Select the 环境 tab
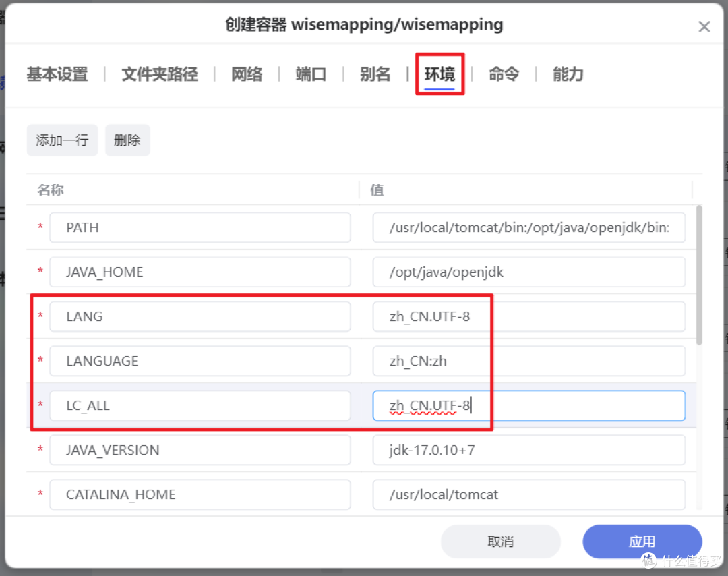Image resolution: width=728 pixels, height=576 pixels. pos(439,74)
